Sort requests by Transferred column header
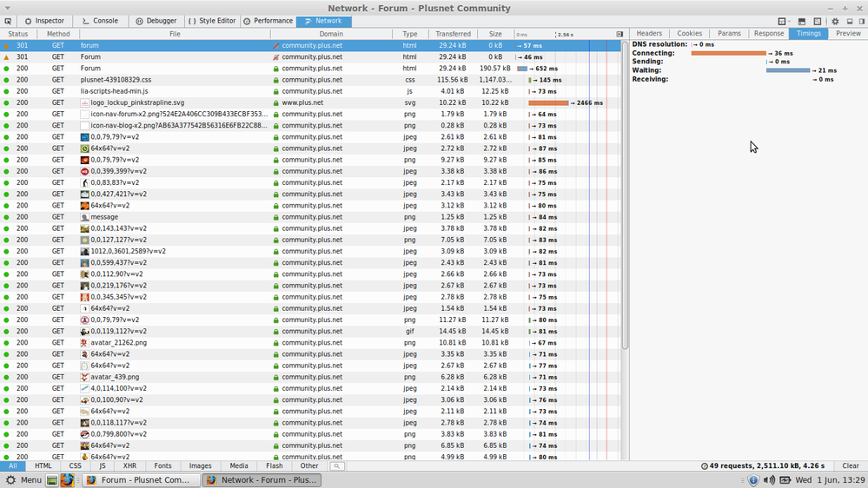 [453, 34]
